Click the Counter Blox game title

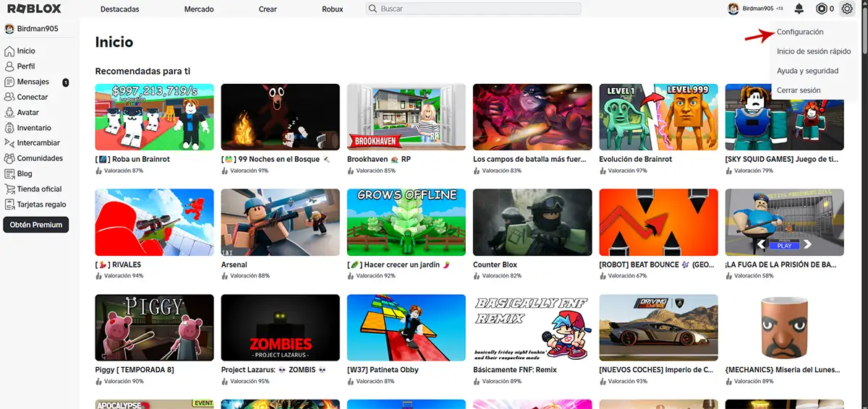496,264
